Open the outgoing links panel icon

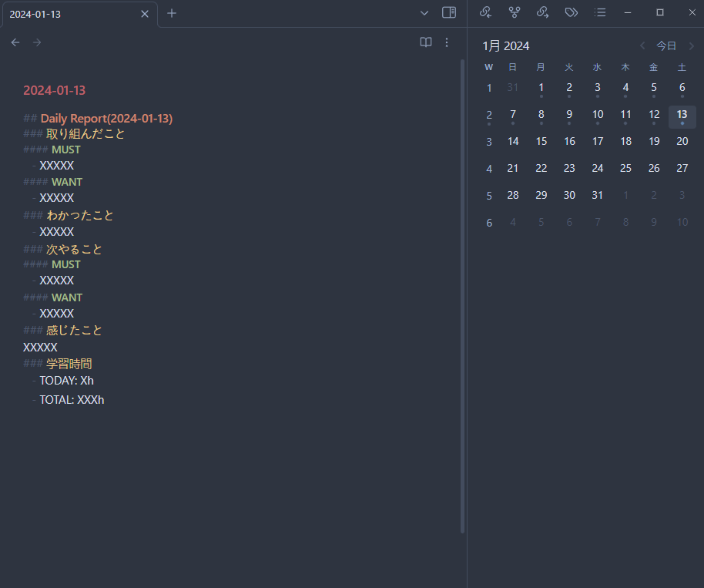(x=543, y=12)
